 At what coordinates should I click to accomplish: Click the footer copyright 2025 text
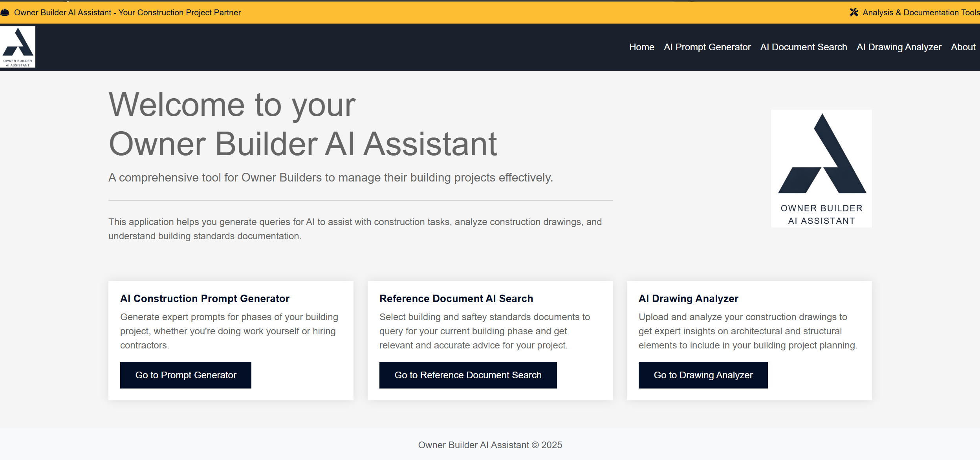pyautogui.click(x=490, y=445)
